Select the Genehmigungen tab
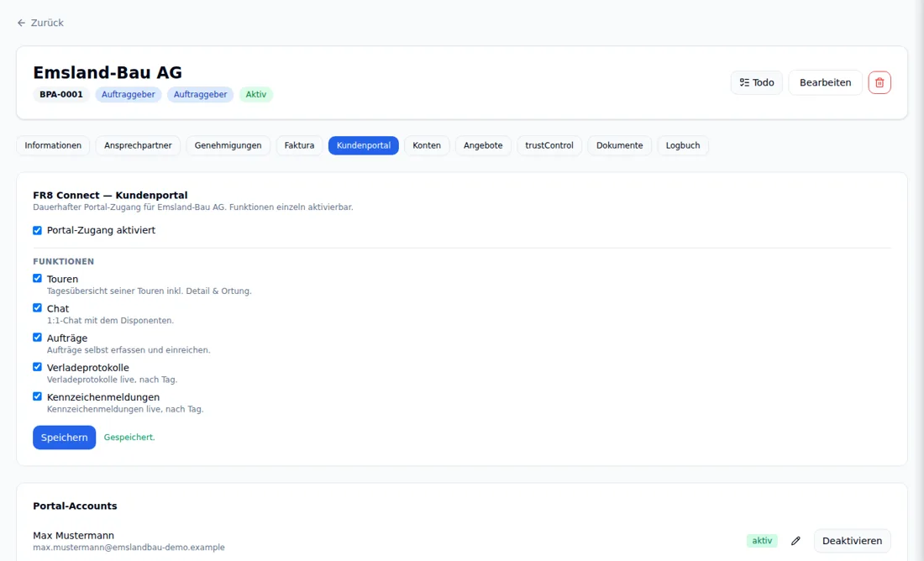Viewport: 924px width, 561px height. [228, 145]
